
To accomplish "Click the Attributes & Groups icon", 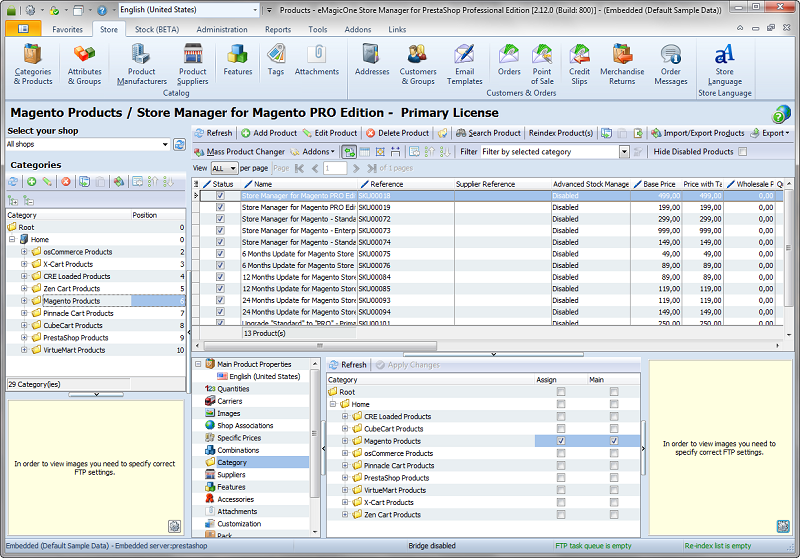I will tap(84, 62).
